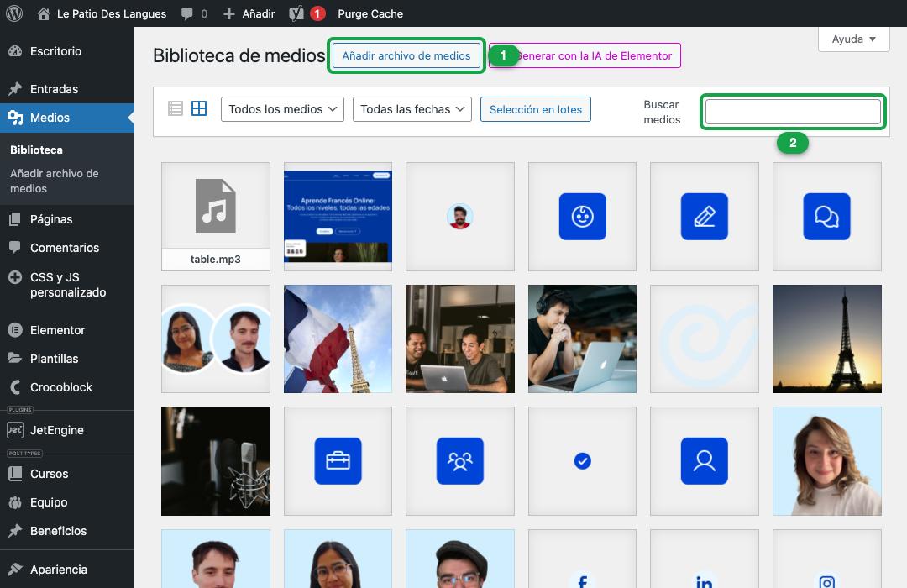The image size is (907, 588).
Task: Select the small round avatar thumbnail
Action: (x=460, y=217)
